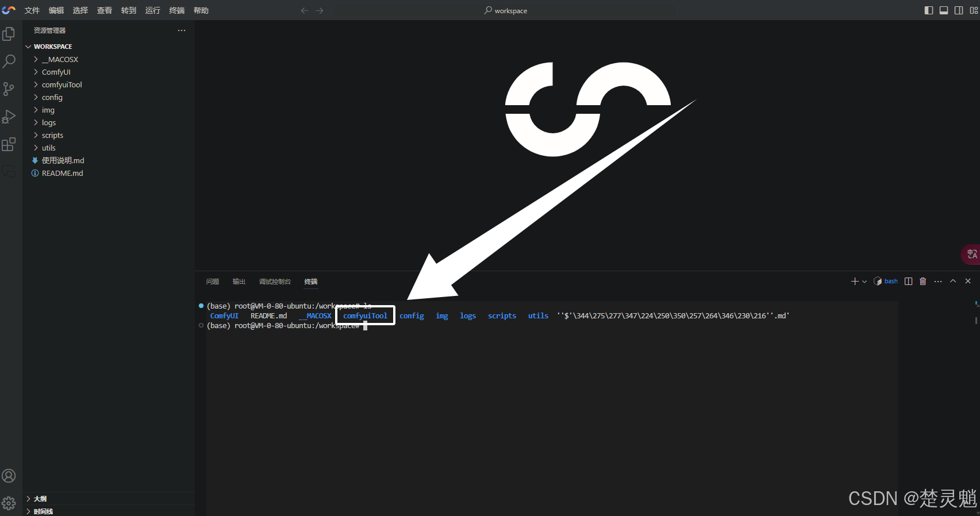Viewport: 980px width, 516px height.
Task: Switch to the 问题 panel tab
Action: [213, 282]
